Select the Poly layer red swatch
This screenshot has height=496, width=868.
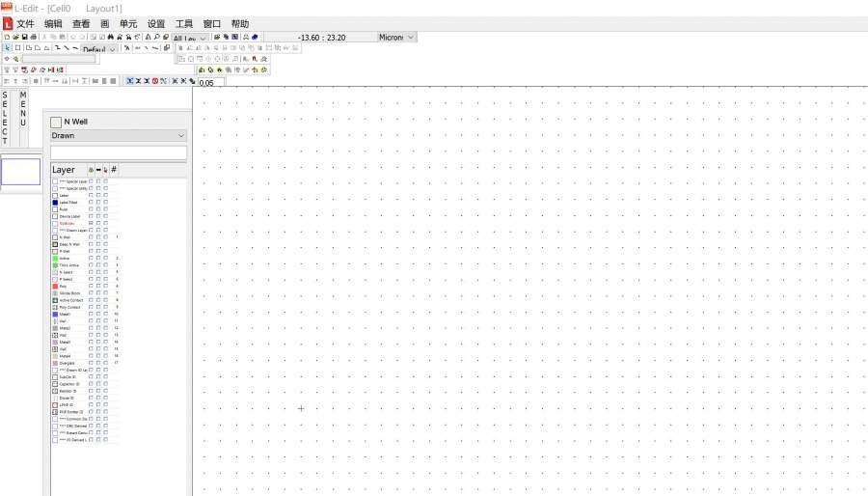(55, 287)
